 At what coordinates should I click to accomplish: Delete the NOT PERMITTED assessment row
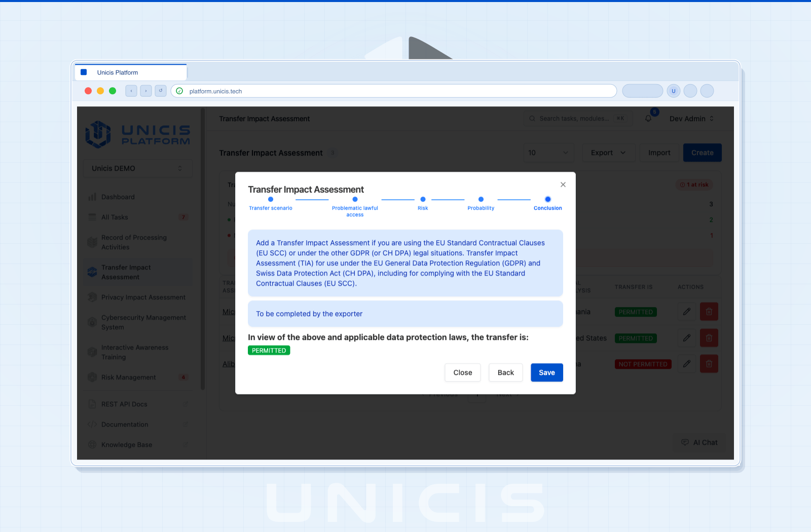(x=709, y=363)
